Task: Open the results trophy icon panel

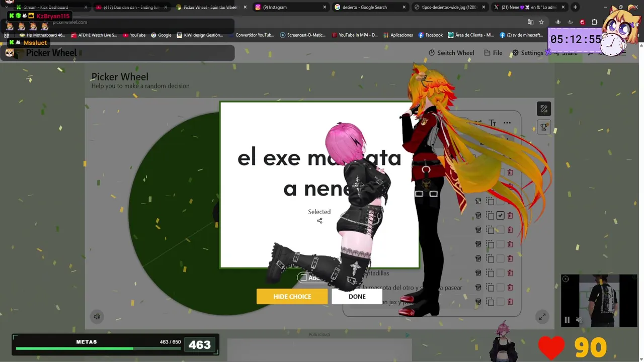Action: 544,127
